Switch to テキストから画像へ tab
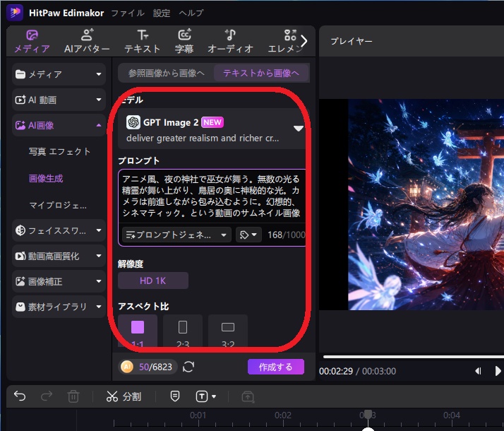 coord(261,73)
